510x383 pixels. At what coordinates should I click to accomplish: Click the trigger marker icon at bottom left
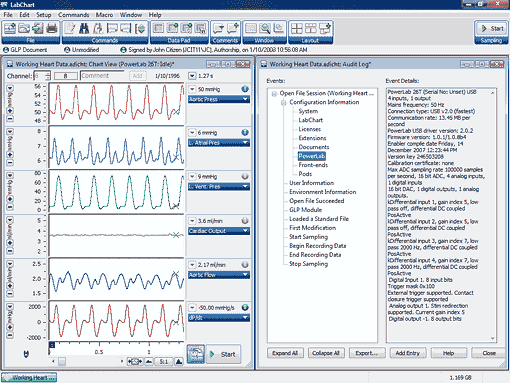click(x=26, y=354)
